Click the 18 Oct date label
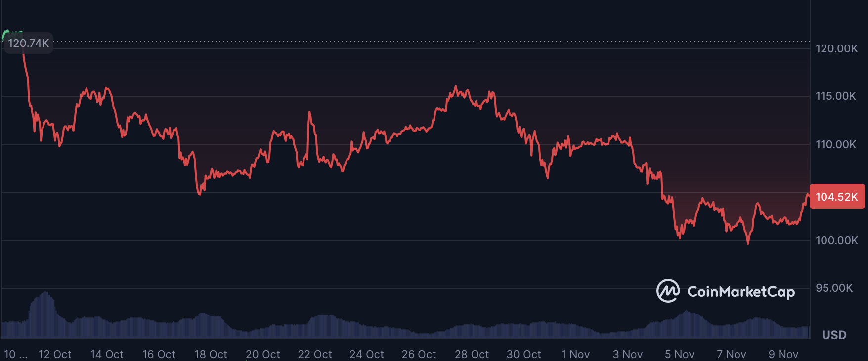Image resolution: width=868 pixels, height=361 pixels. pos(211,354)
